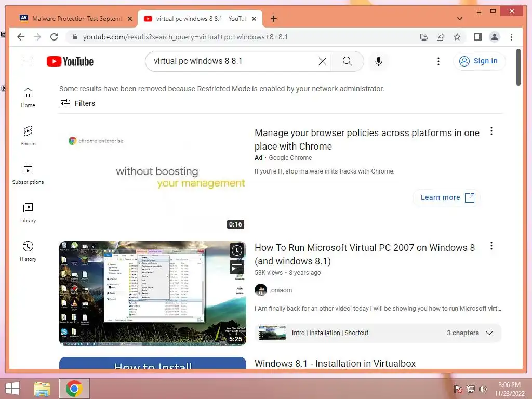Open the tab search dropdown arrow
The image size is (532, 399).
(x=460, y=19)
